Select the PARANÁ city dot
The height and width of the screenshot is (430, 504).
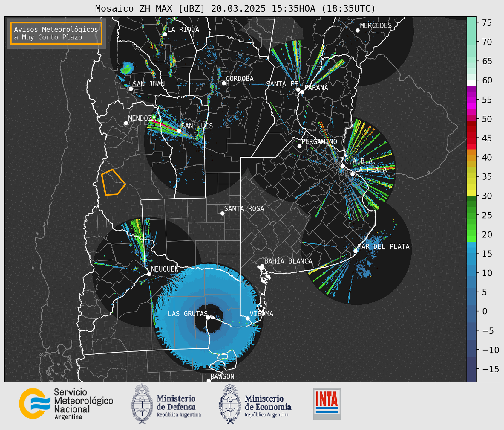pos(302,92)
